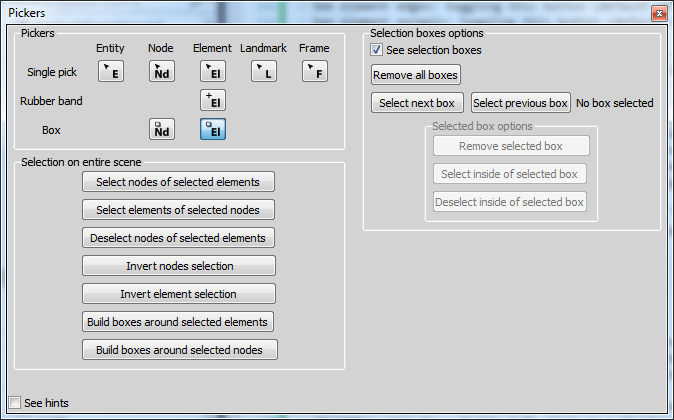
Task: Click Select nodes of selected elements
Action: [178, 182]
